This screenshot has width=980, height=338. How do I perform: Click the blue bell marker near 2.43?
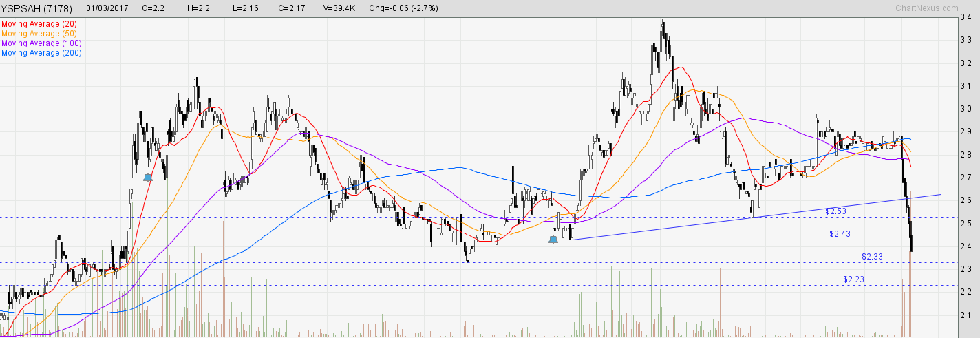coord(553,240)
